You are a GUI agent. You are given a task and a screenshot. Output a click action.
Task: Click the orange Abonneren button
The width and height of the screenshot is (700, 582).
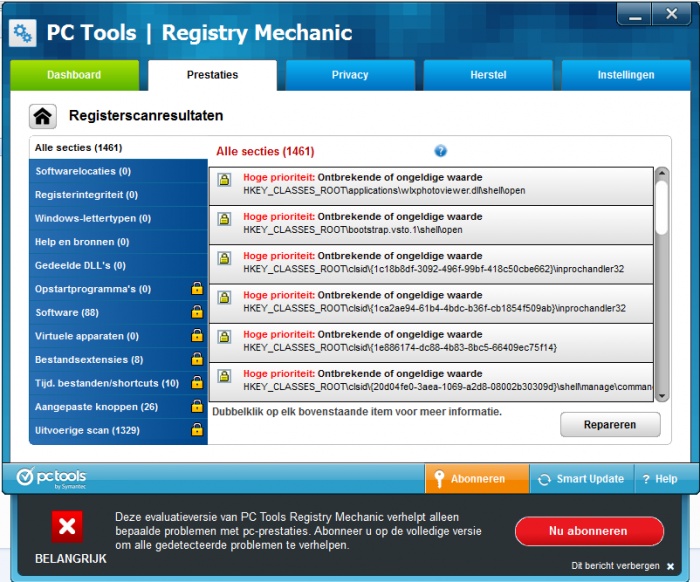(x=477, y=478)
